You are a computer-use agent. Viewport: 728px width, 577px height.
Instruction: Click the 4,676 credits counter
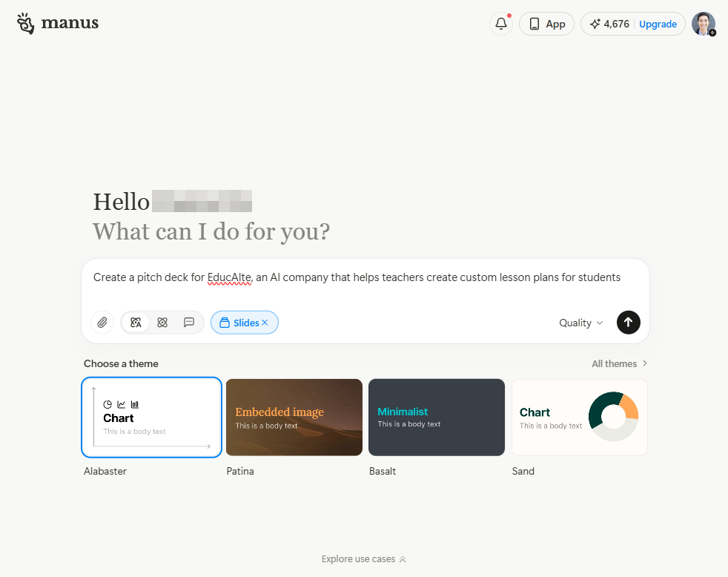[x=609, y=24]
